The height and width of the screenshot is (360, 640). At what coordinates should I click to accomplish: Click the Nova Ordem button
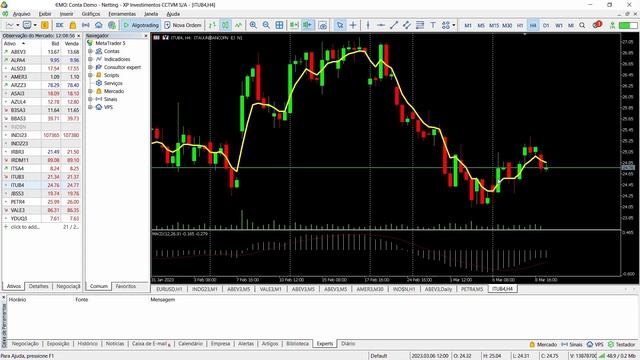coord(183,25)
